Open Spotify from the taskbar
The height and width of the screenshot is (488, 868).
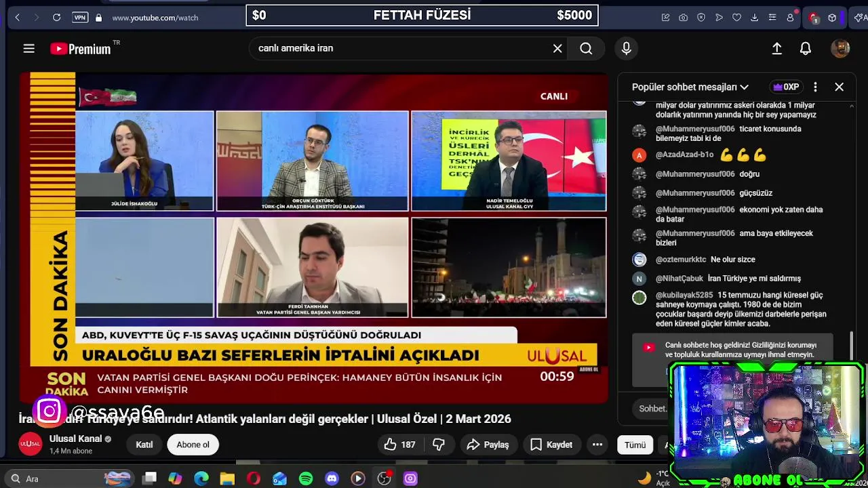tap(306, 479)
